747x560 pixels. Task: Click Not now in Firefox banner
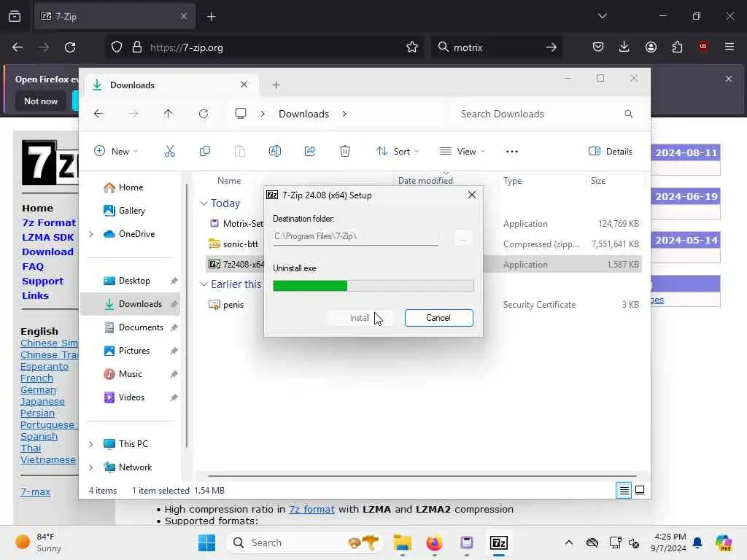pos(41,101)
